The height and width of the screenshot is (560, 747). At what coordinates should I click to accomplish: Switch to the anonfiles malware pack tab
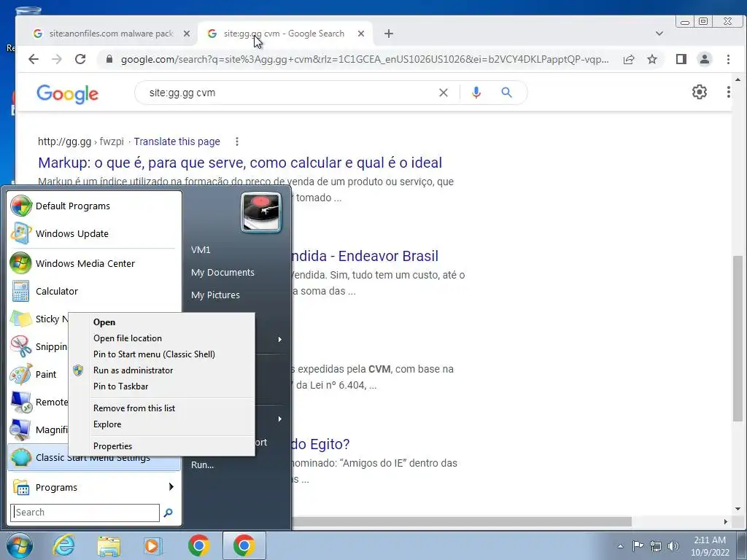point(112,34)
